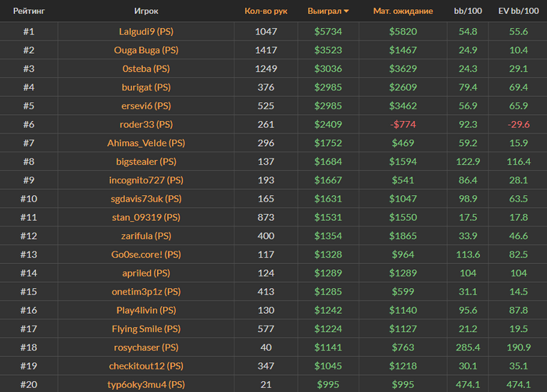Image resolution: width=547 pixels, height=392 pixels.
Task: Open player incognito727 (PS) profile
Action: click(145, 180)
